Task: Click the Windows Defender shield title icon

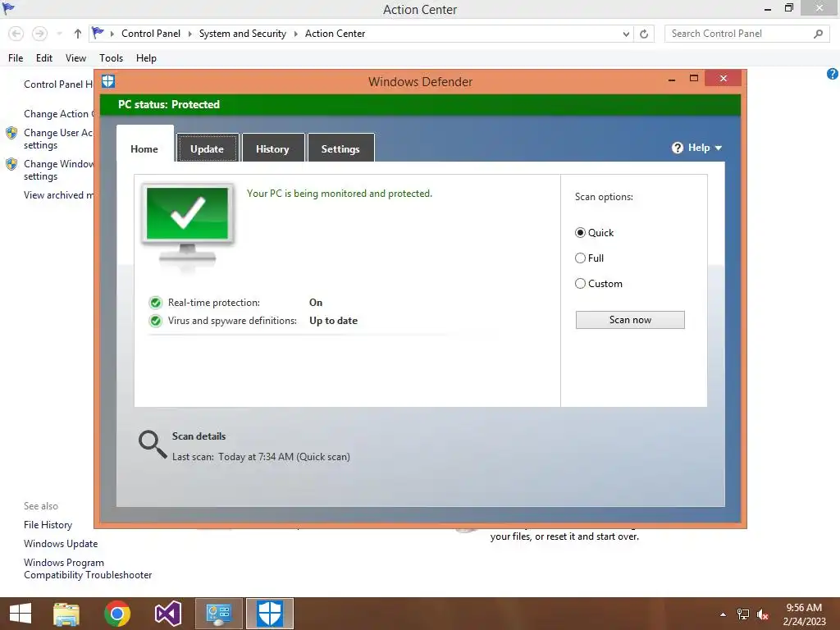Action: pos(108,81)
